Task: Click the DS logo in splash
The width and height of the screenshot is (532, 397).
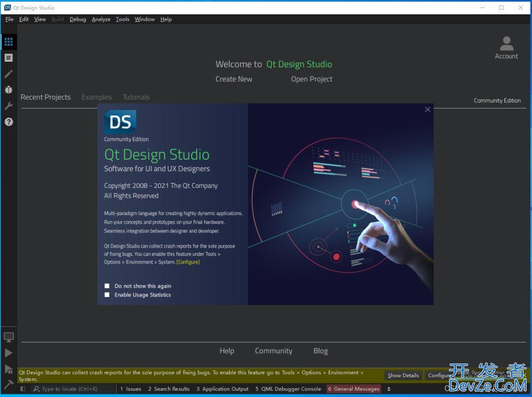Action: [x=120, y=122]
